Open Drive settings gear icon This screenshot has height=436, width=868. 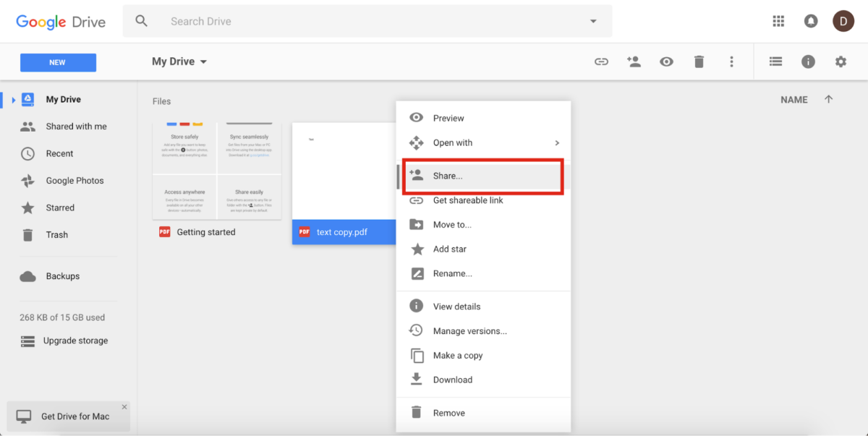(x=841, y=61)
